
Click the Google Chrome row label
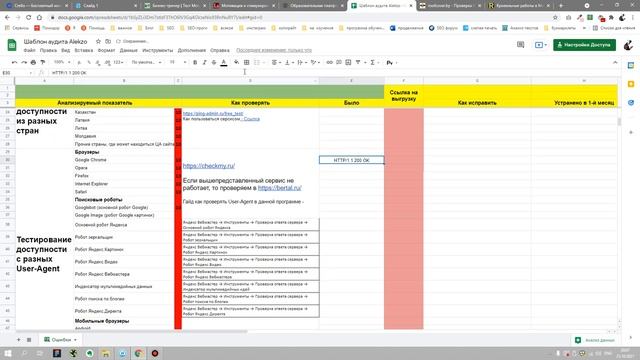(91, 160)
